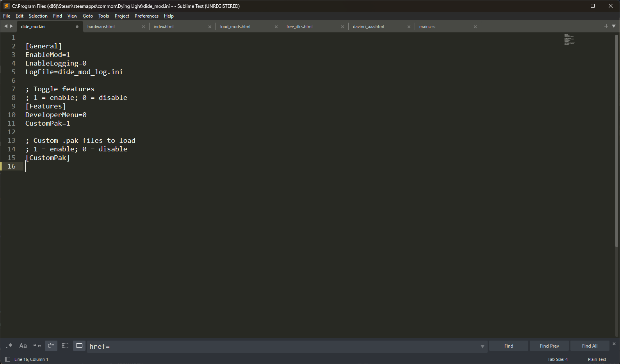Click line number 16 in gutter
620x364 pixels.
click(12, 166)
